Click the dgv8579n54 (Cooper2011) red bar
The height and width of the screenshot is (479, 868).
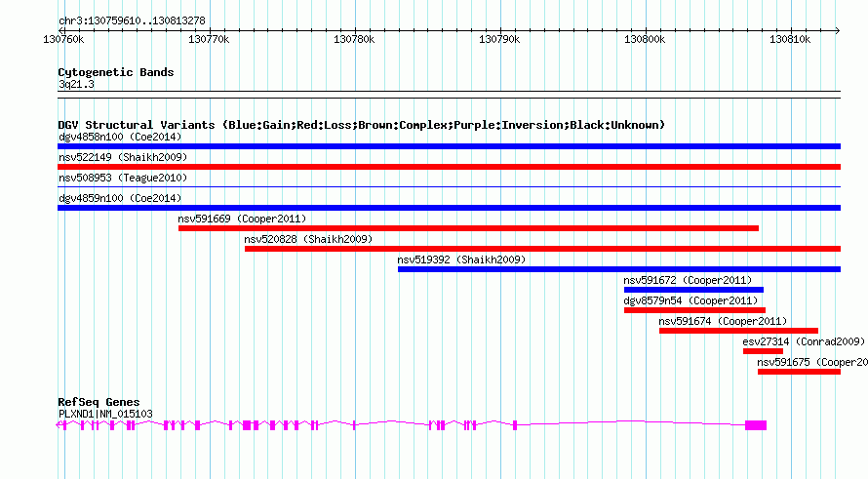(x=694, y=310)
